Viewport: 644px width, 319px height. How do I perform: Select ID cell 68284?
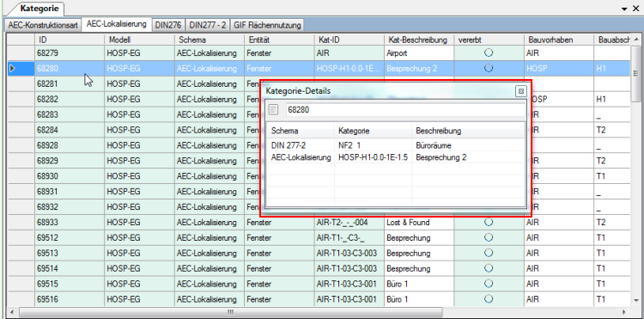[x=70, y=130]
